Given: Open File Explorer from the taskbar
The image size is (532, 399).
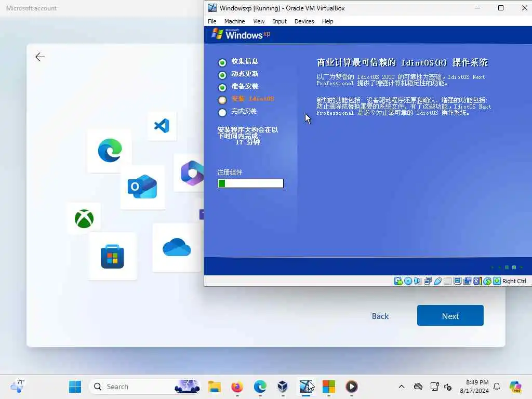Looking at the screenshot, I should coord(215,387).
